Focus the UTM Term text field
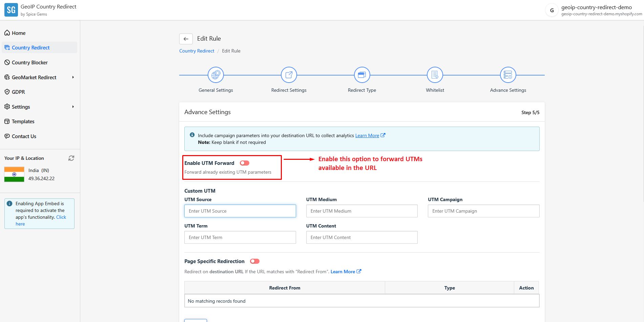This screenshot has width=644, height=322. click(240, 237)
